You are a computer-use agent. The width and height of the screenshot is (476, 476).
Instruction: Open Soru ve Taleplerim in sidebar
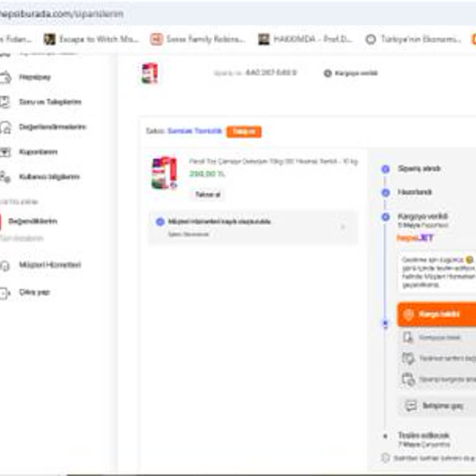[x=50, y=102]
